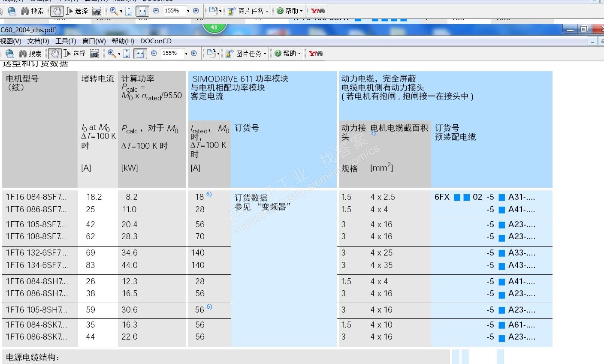Minimize the document using the menu bar minimize button
The image size is (604, 364).
pos(593,42)
